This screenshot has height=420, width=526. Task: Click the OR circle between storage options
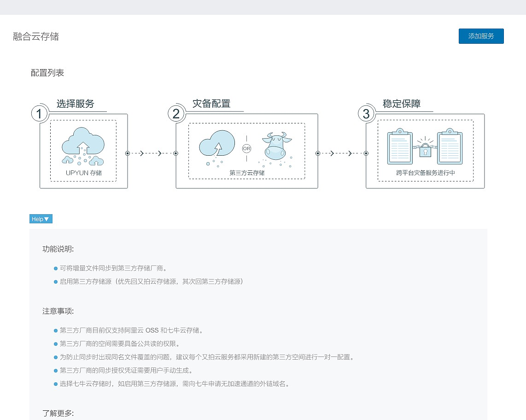pyautogui.click(x=246, y=149)
